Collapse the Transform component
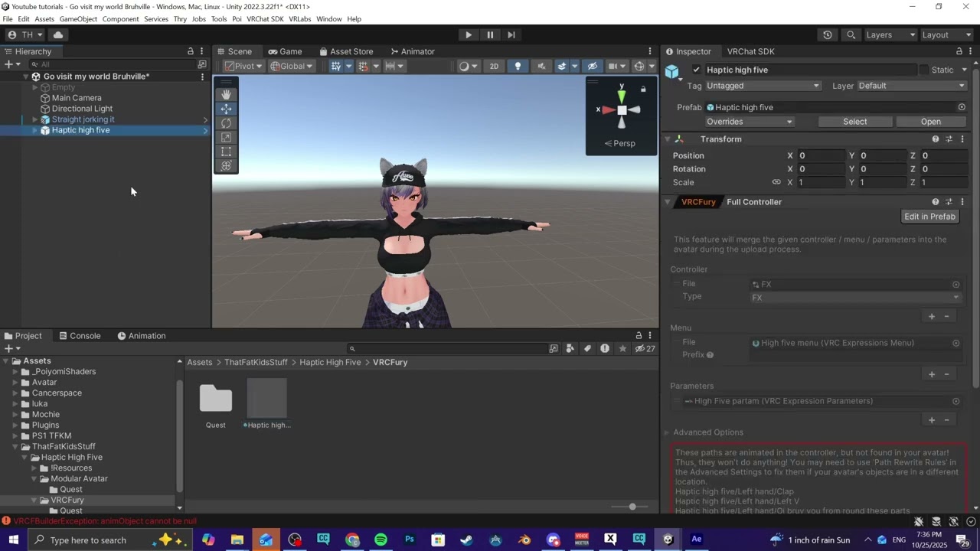 tap(668, 139)
